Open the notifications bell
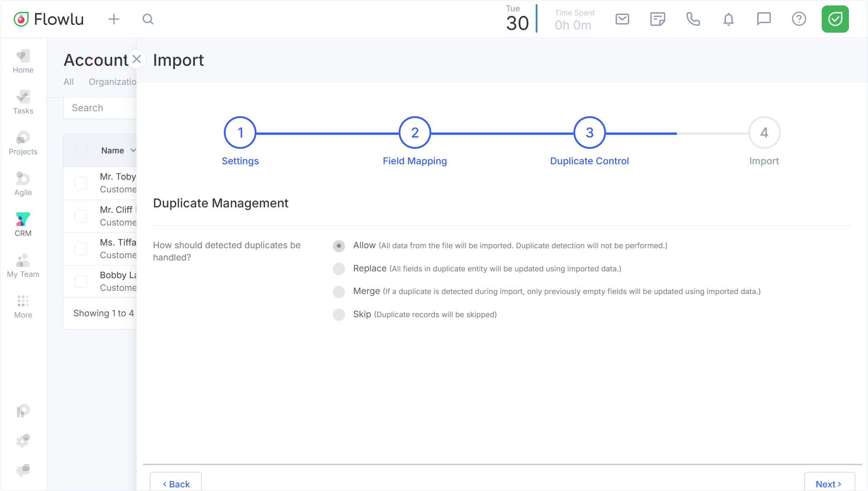Screen dimensions: 868x491 [x=728, y=19]
